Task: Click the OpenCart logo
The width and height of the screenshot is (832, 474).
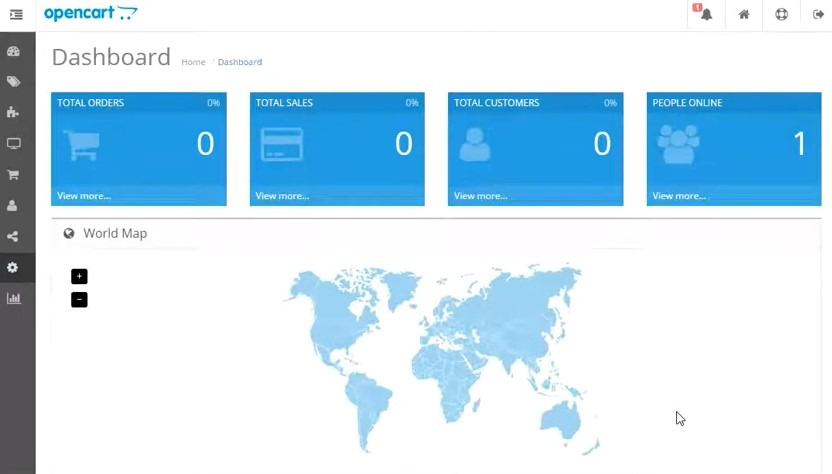Action: coord(91,13)
